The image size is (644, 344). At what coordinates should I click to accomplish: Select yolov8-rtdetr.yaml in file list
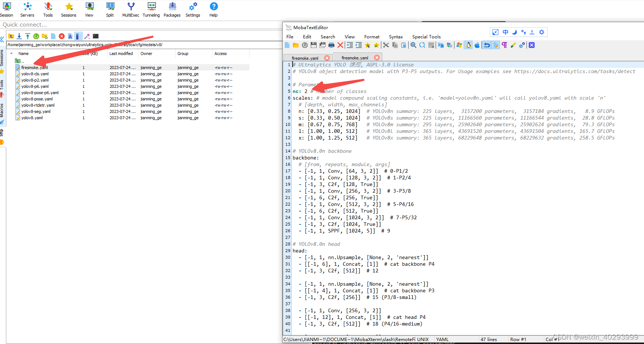click(x=38, y=105)
